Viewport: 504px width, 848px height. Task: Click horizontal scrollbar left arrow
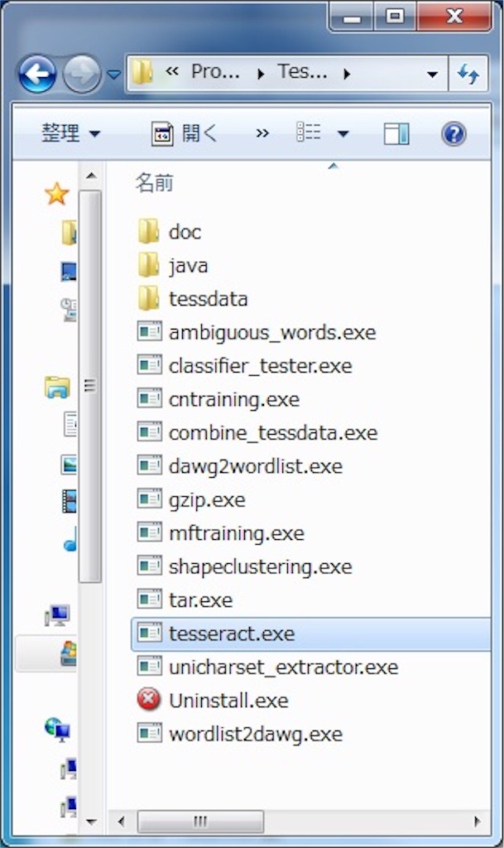(121, 821)
